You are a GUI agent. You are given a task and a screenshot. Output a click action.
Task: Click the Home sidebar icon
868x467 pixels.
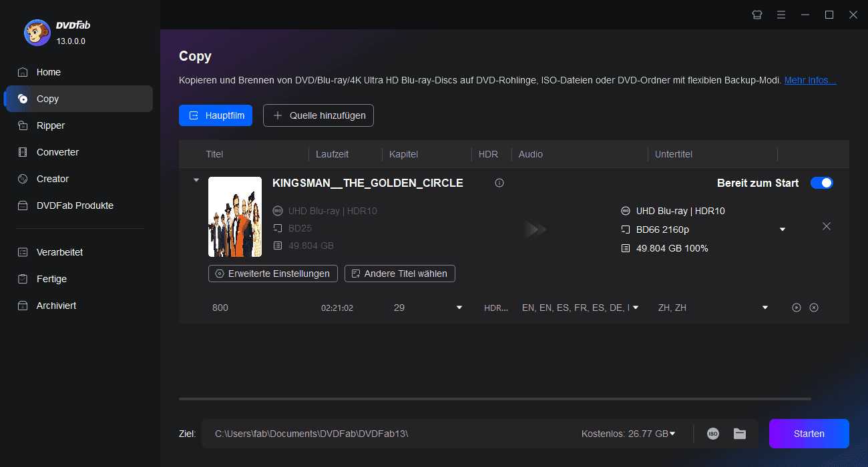(23, 72)
